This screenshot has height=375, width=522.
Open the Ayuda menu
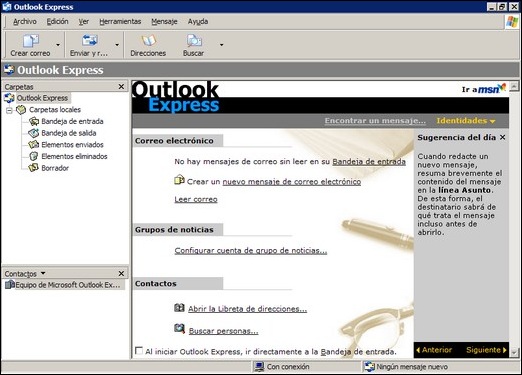[x=198, y=22]
